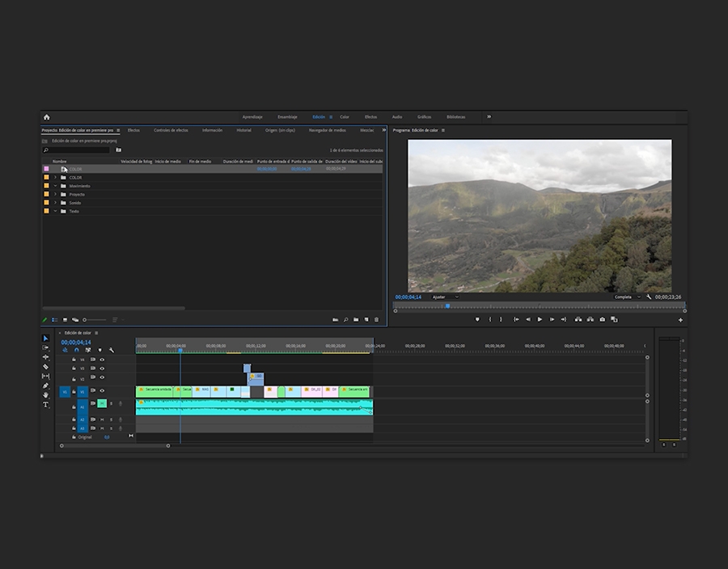This screenshot has width=728, height=569.
Task: Open the Button Editor plus in Program monitor
Action: 680,320
